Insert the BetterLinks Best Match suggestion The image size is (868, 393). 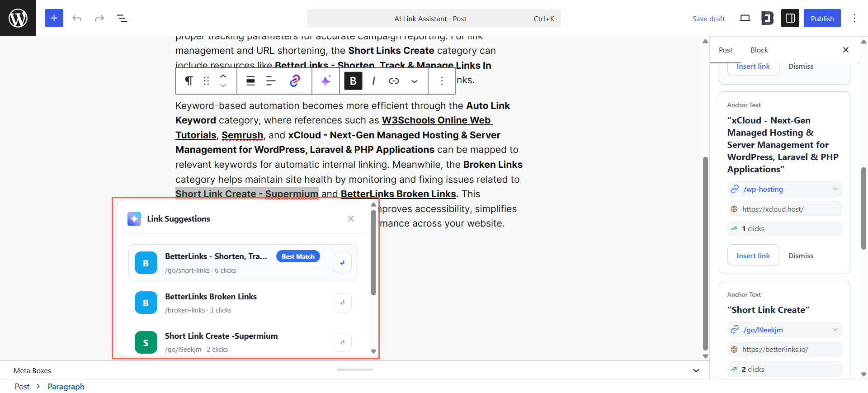(x=342, y=263)
